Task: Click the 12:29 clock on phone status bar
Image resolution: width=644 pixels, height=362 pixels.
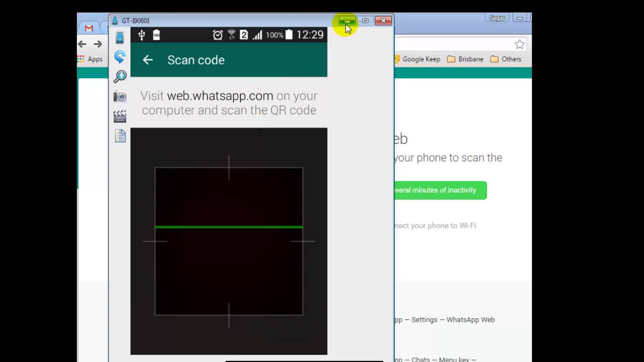Action: (x=310, y=35)
